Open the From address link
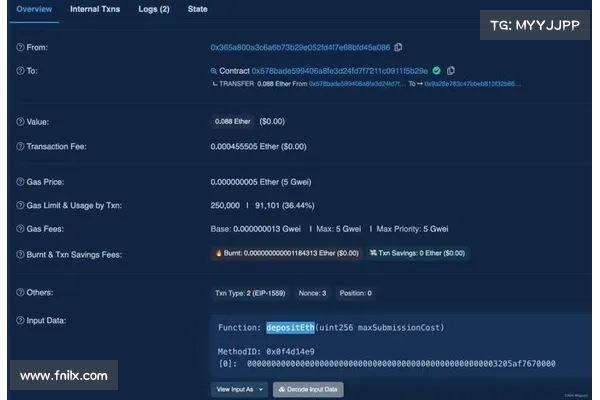This screenshot has width=600, height=400. pos(300,47)
